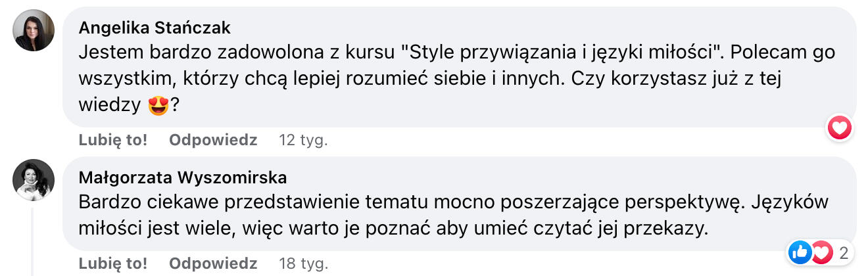Open Małgorzata Wyszomirska's profile photo

(34, 179)
